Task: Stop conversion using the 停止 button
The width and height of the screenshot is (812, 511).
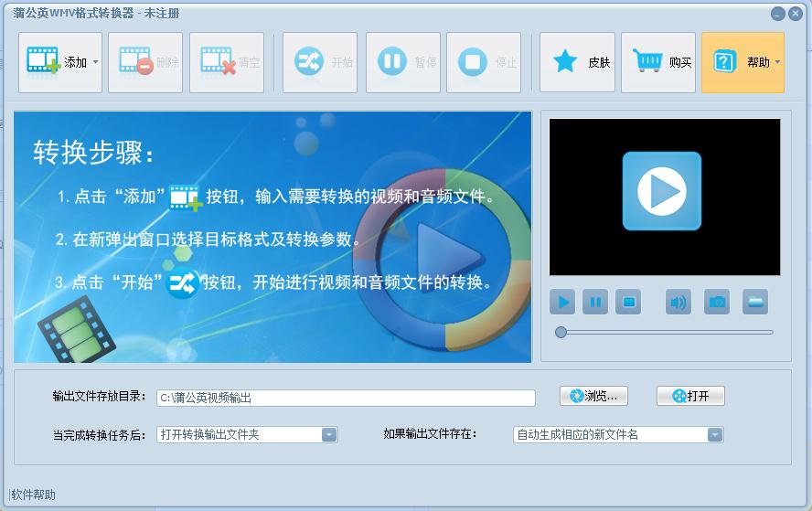Action: (484, 63)
